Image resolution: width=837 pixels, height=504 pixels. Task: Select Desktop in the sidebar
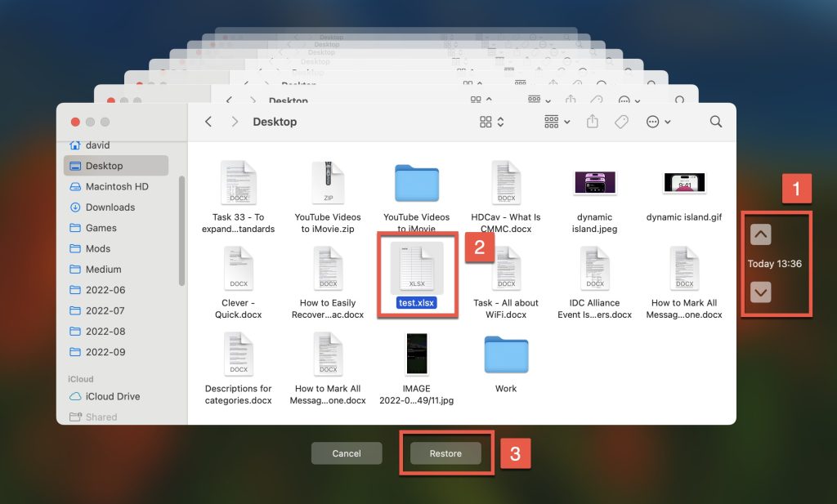pos(116,166)
